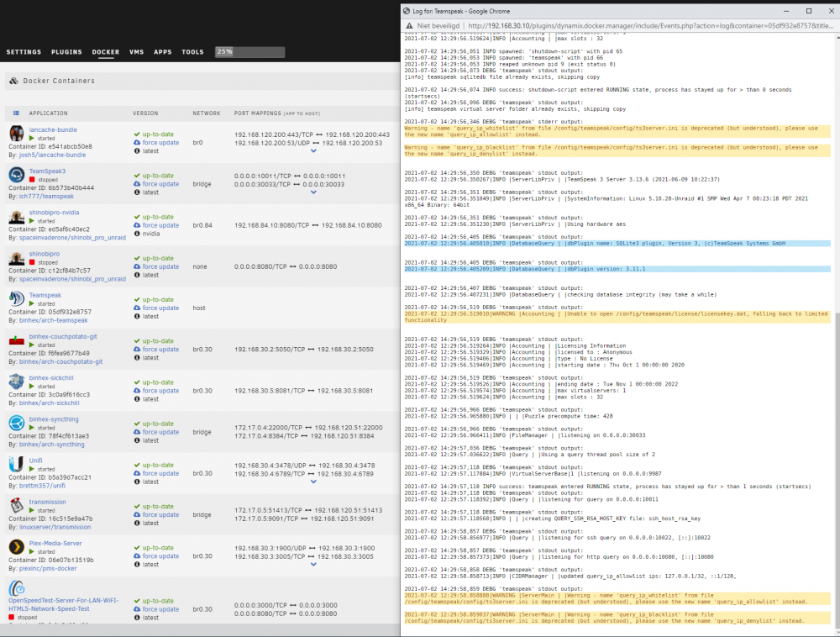840x637 pixels.
Task: Click the NETWORK column header
Action: (x=207, y=113)
